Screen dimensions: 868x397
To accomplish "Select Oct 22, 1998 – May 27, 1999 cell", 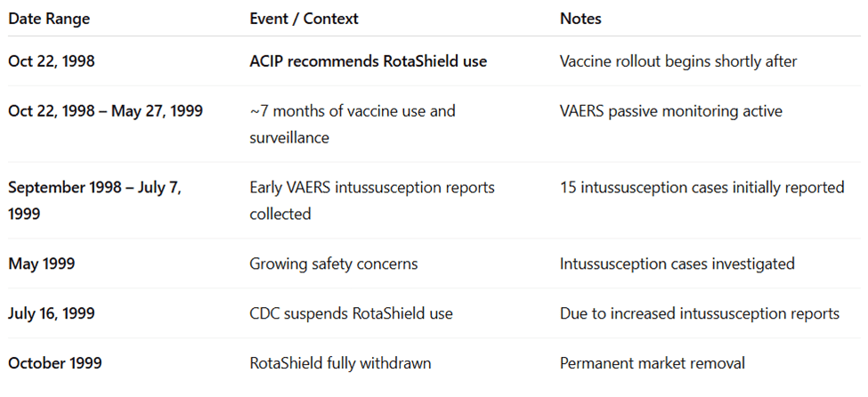I will pyautogui.click(x=105, y=111).
